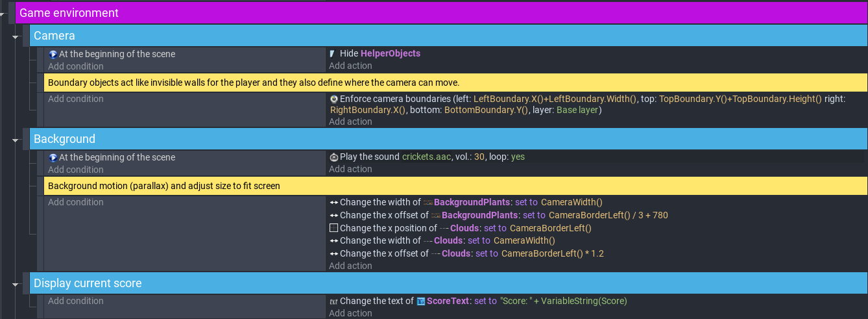
Task: Collapse the Background event group
Action: coord(16,139)
